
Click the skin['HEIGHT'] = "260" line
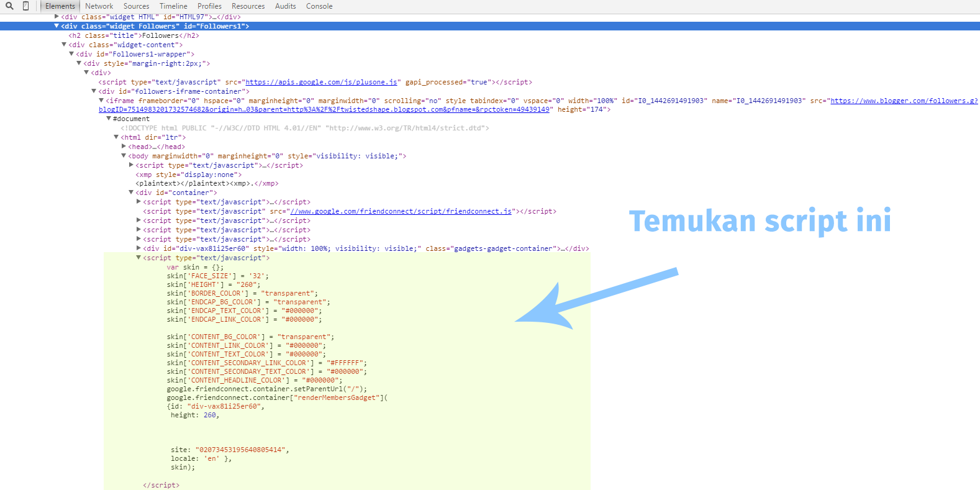214,284
